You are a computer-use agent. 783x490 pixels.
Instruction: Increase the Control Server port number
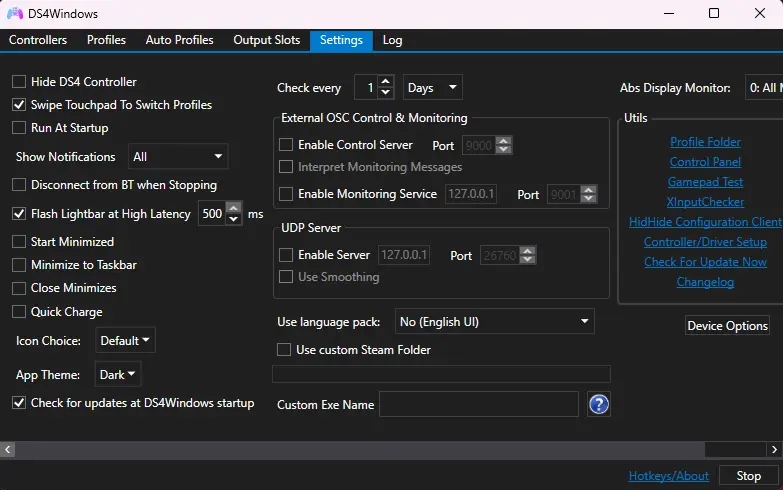coord(504,140)
